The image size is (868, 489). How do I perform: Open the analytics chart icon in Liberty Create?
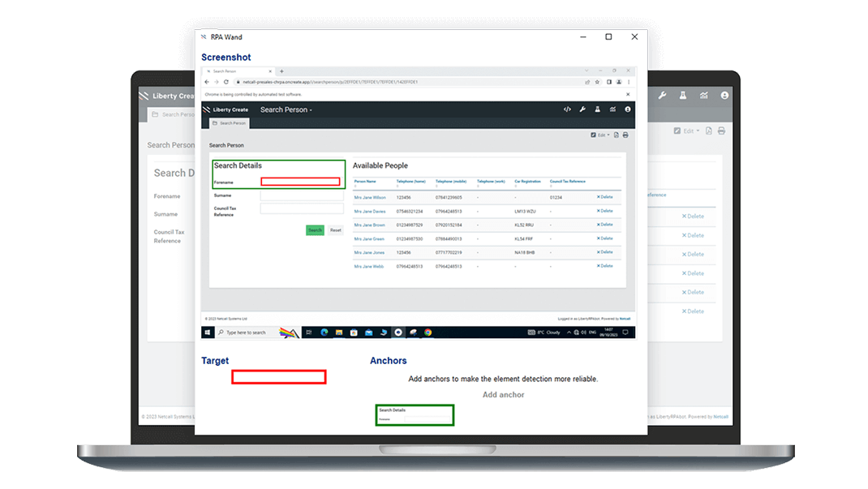point(612,109)
